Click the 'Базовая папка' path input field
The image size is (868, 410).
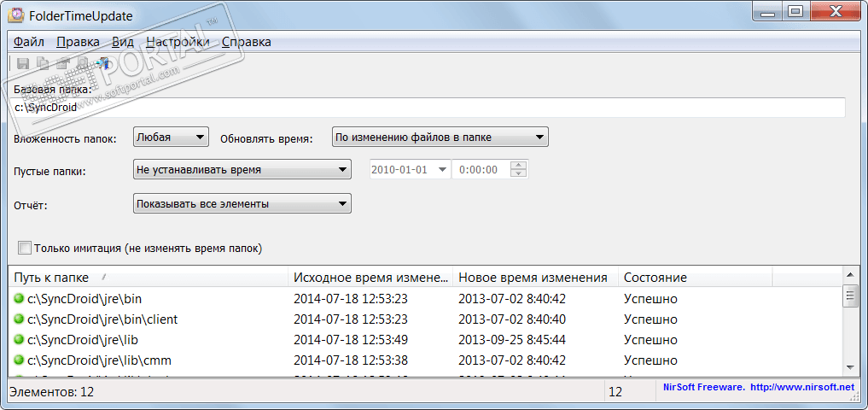click(427, 108)
